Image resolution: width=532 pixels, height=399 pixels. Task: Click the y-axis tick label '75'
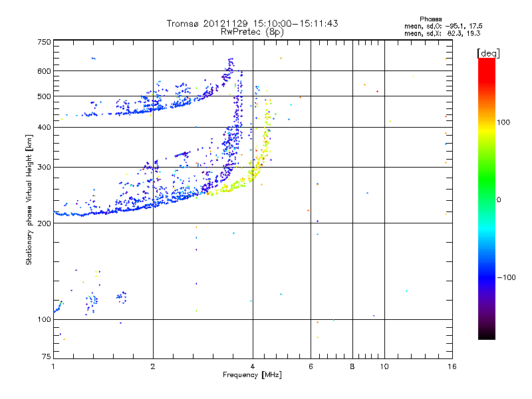[47, 356]
